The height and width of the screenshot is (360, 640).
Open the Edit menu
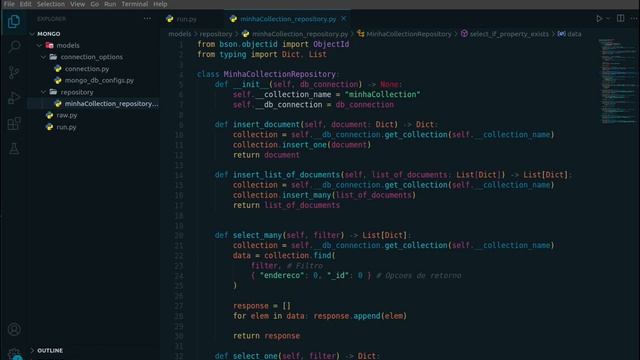(x=25, y=4)
